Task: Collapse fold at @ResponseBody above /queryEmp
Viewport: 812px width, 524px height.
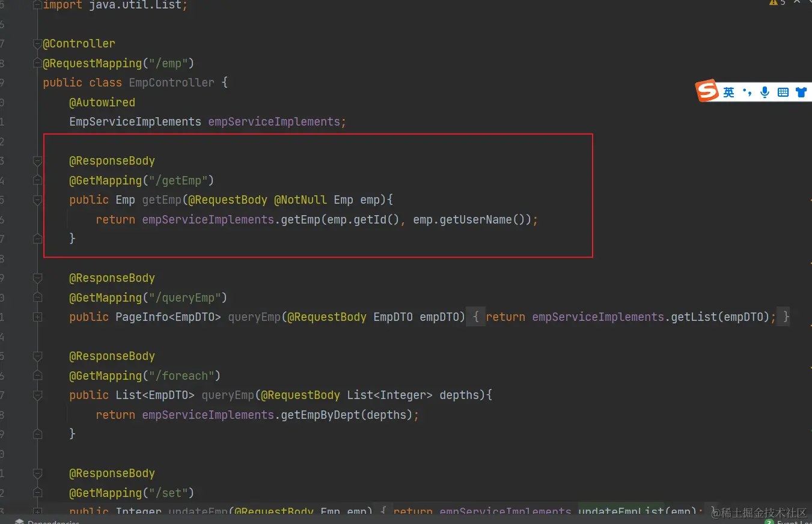Action: click(37, 278)
